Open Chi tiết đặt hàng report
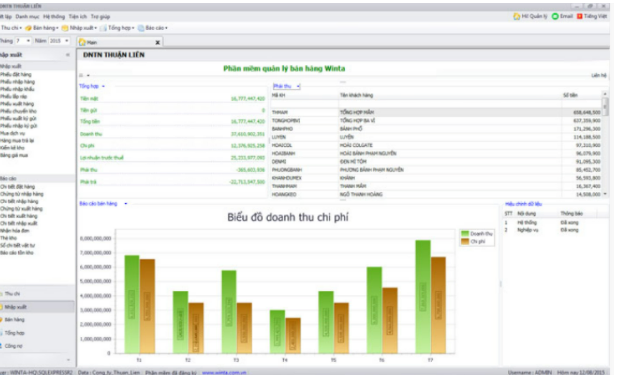 pos(17,187)
